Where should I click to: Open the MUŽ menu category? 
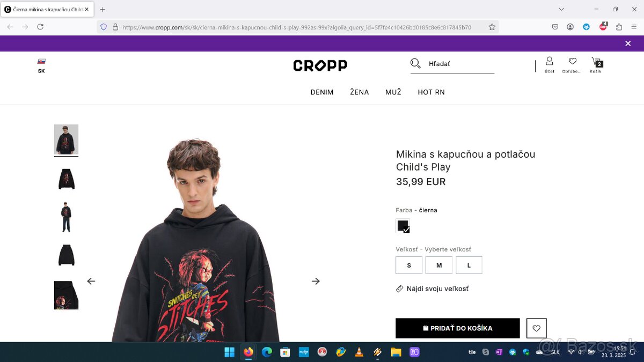click(393, 92)
